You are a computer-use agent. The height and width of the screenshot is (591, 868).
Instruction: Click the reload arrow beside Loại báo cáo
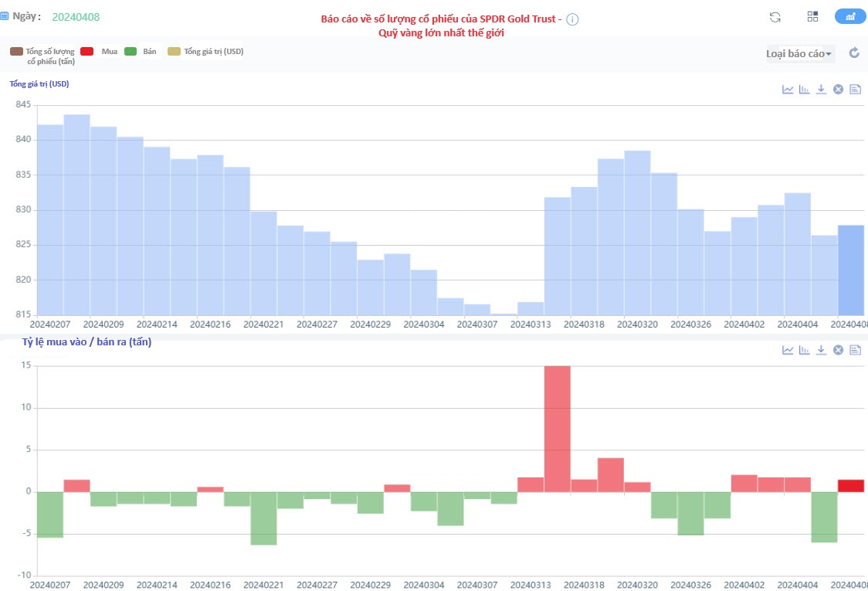pyautogui.click(x=854, y=53)
